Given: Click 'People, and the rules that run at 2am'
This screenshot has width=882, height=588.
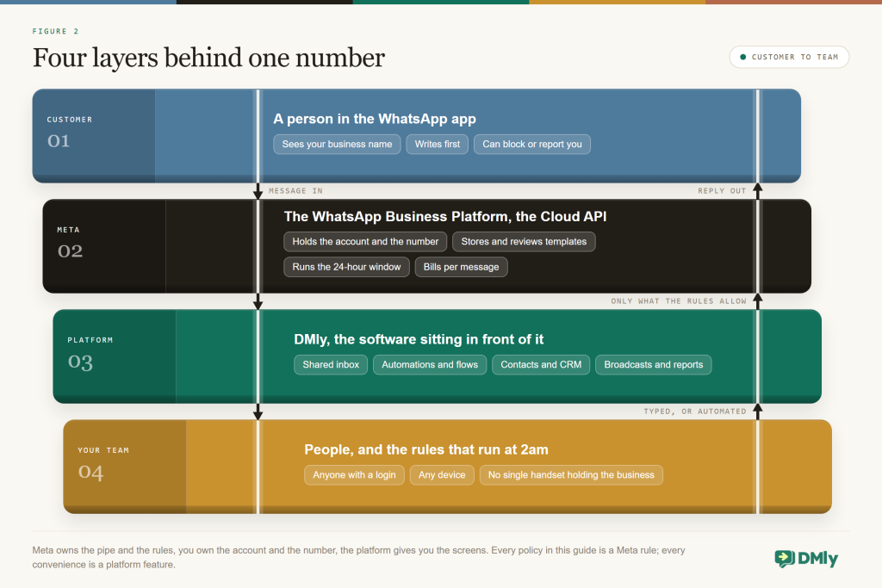Looking at the screenshot, I should click(x=425, y=449).
